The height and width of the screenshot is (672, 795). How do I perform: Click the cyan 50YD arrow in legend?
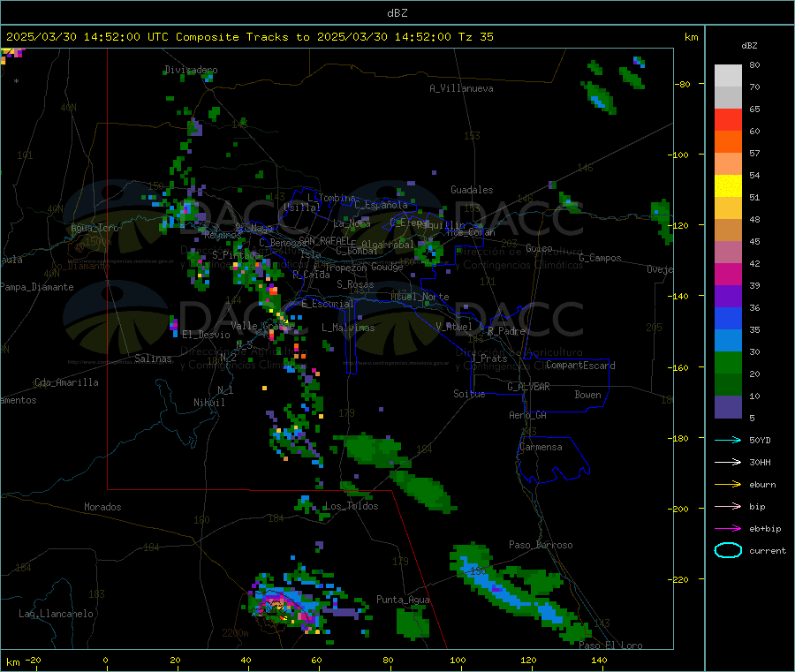[728, 440]
